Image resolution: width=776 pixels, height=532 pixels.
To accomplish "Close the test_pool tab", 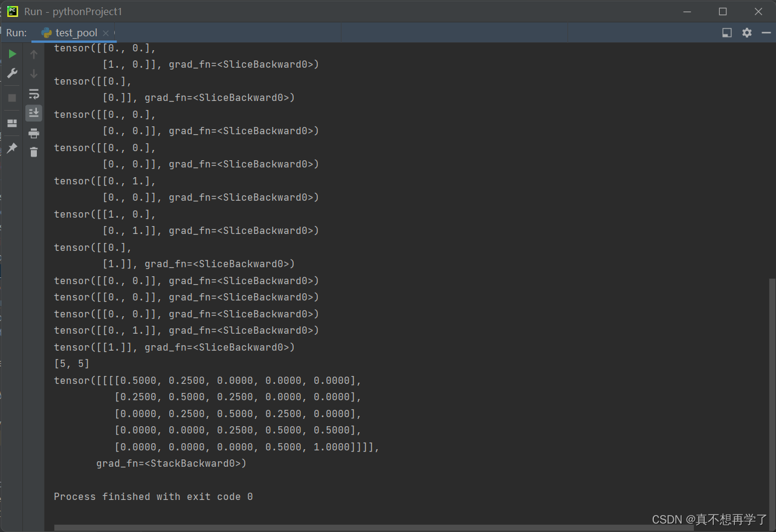I will pos(106,33).
